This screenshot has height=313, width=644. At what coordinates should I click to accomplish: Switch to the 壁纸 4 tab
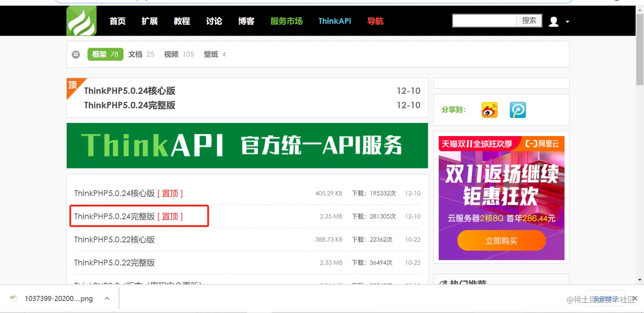click(215, 54)
